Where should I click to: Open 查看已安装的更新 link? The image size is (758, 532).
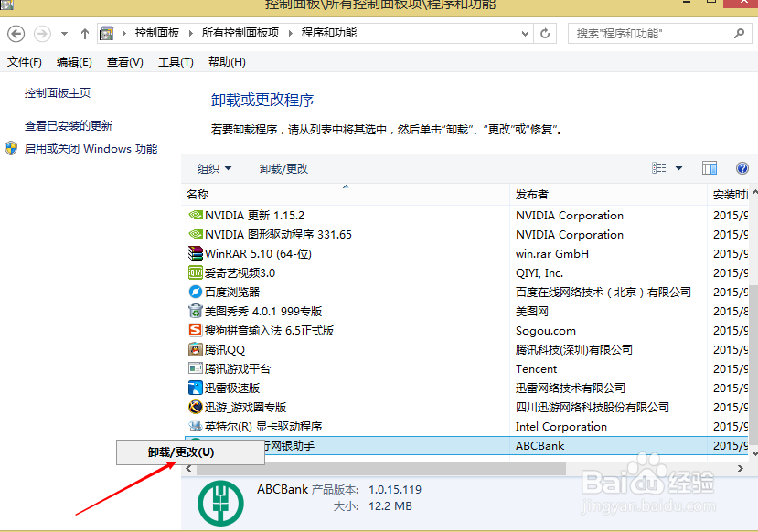pyautogui.click(x=69, y=125)
